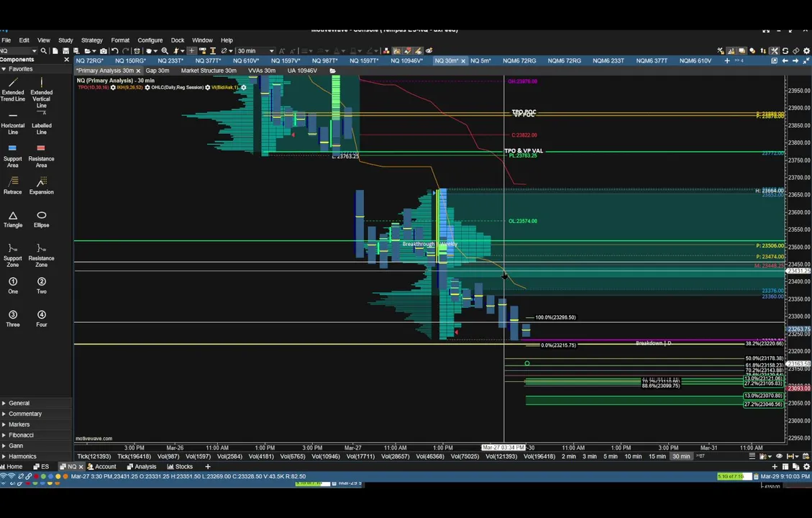This screenshot has height=518, width=812.
Task: Click the memory usage indicator bar
Action: tap(734, 476)
